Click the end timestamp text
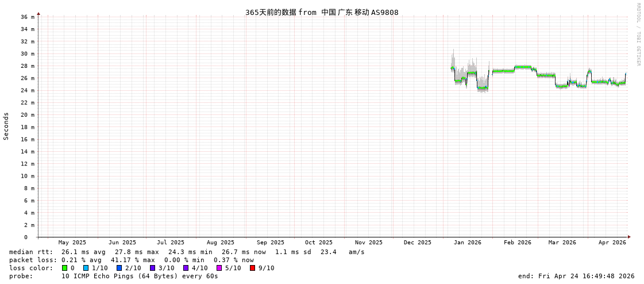 coord(576,276)
